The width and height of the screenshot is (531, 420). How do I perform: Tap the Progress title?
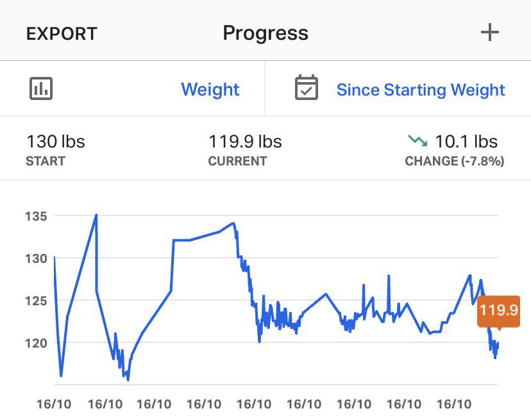[x=265, y=32]
